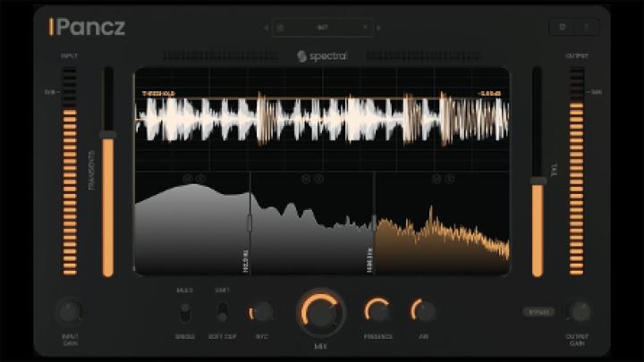The height and width of the screenshot is (362, 644).
Task: Click the Transients slider handle
Action: pos(108,135)
